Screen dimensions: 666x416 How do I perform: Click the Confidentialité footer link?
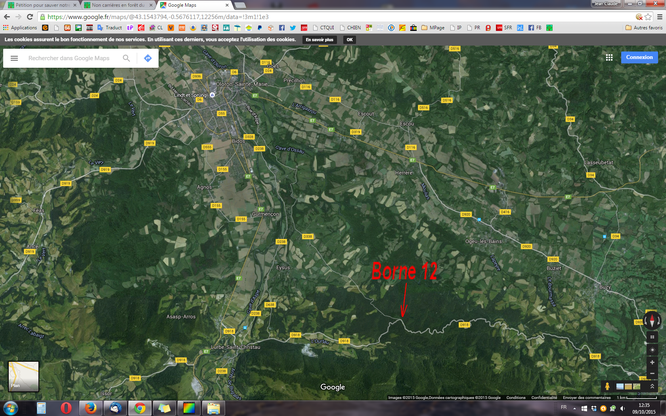click(x=544, y=398)
